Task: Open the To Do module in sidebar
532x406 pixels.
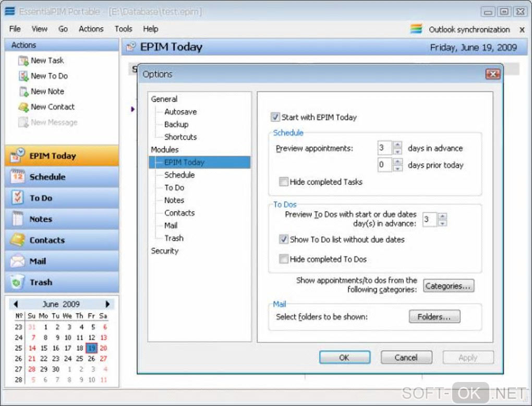Action: pos(62,198)
